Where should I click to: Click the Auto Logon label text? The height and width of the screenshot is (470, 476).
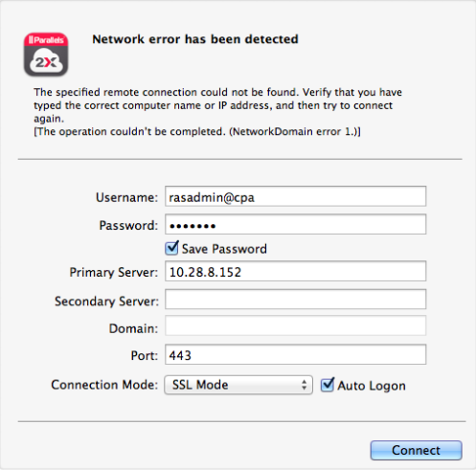pyautogui.click(x=372, y=386)
